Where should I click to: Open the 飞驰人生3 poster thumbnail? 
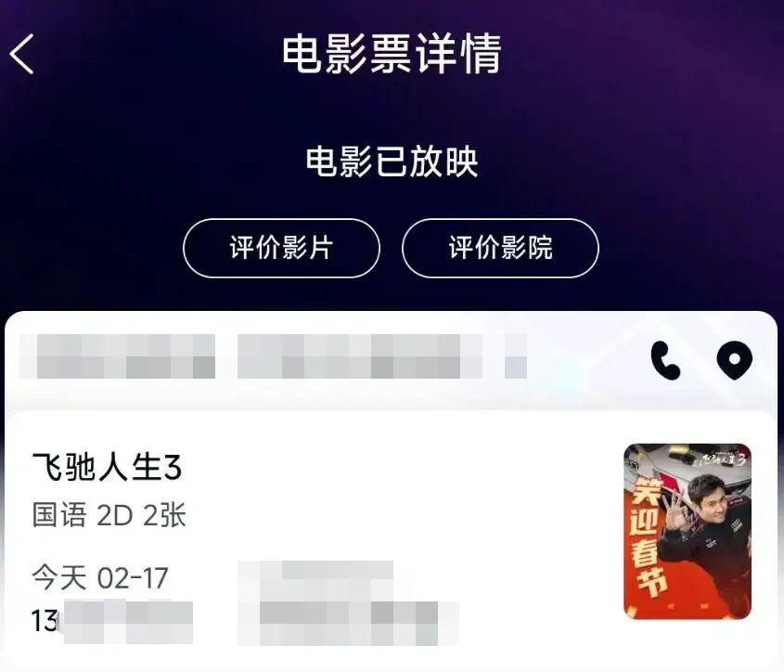[x=688, y=531]
